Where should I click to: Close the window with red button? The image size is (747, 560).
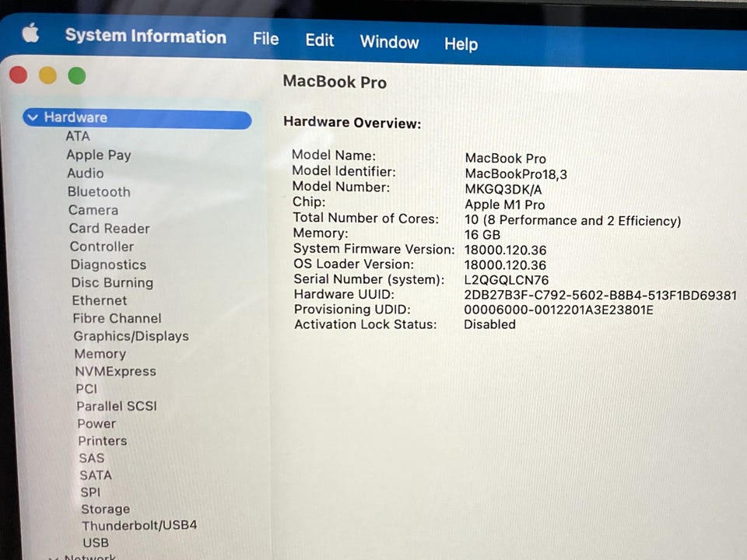[19, 75]
